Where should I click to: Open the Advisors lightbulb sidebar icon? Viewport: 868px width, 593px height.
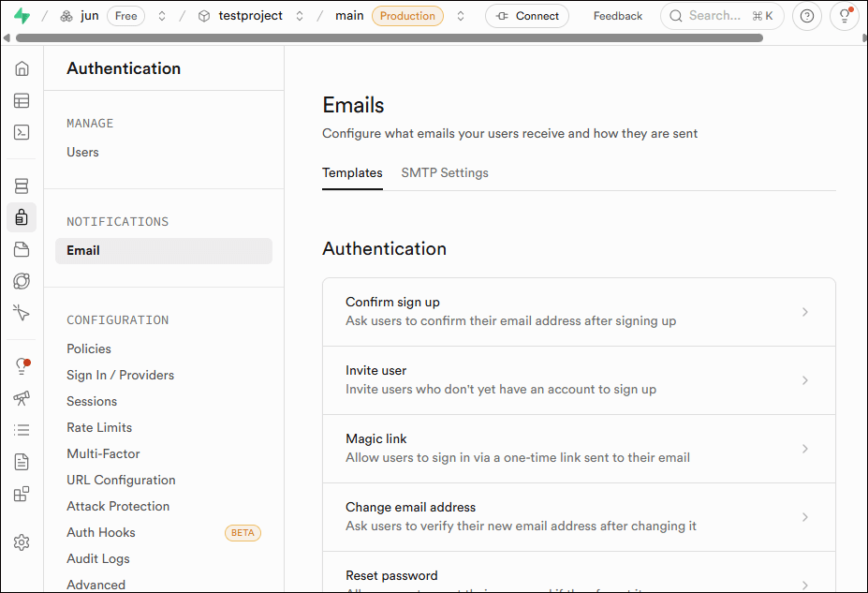[x=22, y=365]
